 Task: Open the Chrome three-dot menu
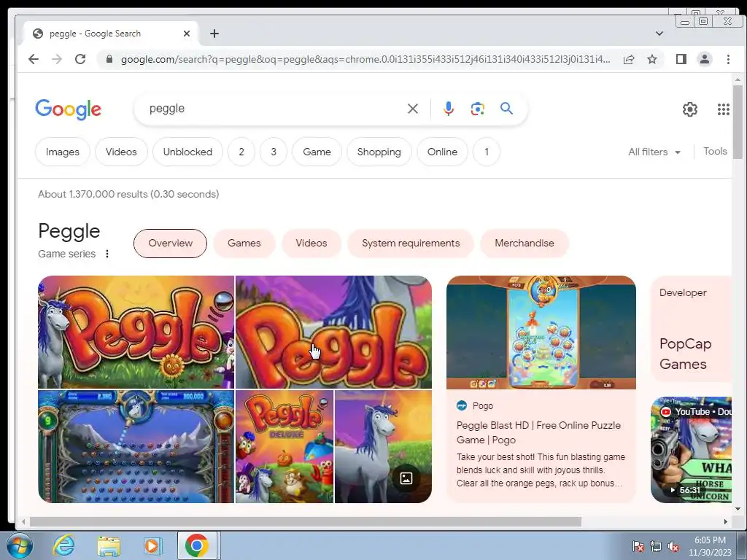click(728, 59)
